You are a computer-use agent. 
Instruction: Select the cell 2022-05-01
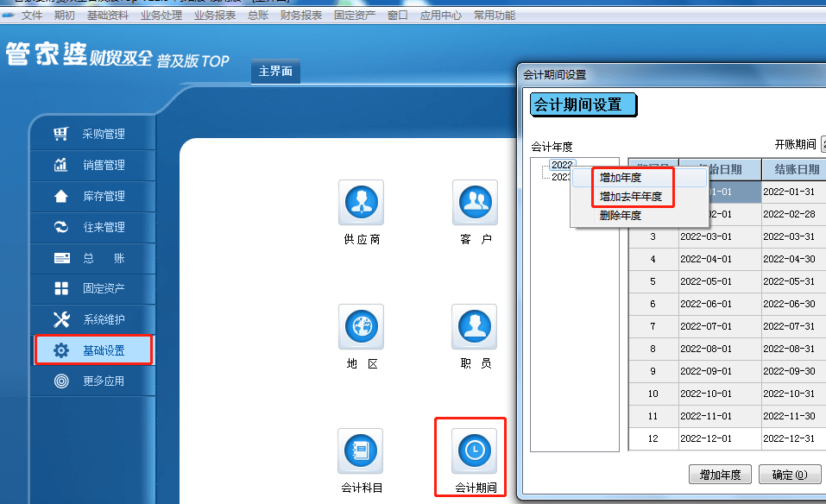[720, 281]
